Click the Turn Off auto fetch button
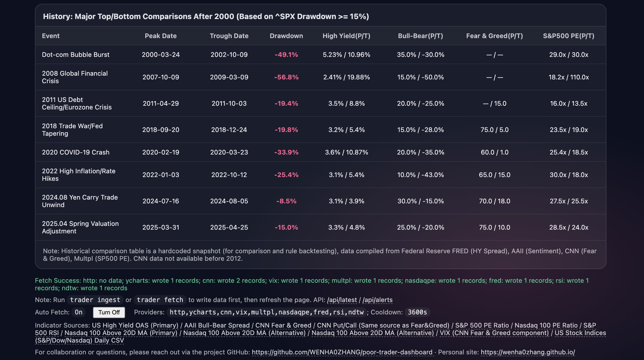644x360 pixels. pyautogui.click(x=108, y=312)
